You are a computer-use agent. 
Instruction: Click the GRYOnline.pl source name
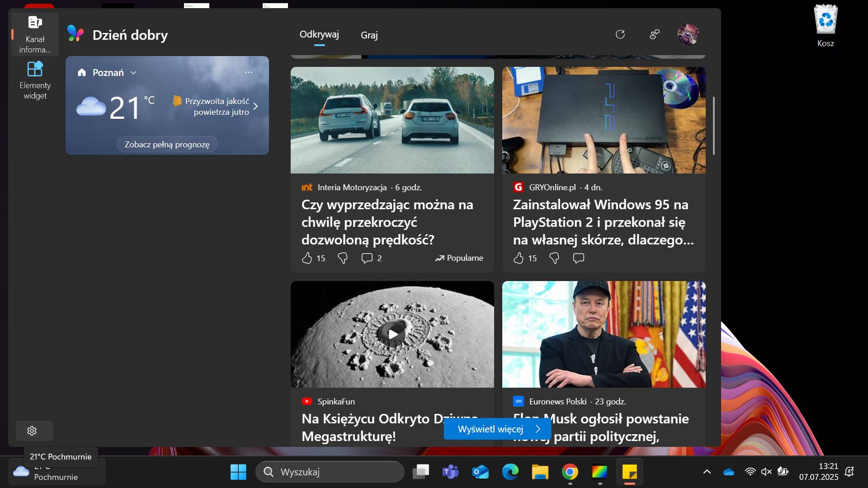(x=552, y=187)
